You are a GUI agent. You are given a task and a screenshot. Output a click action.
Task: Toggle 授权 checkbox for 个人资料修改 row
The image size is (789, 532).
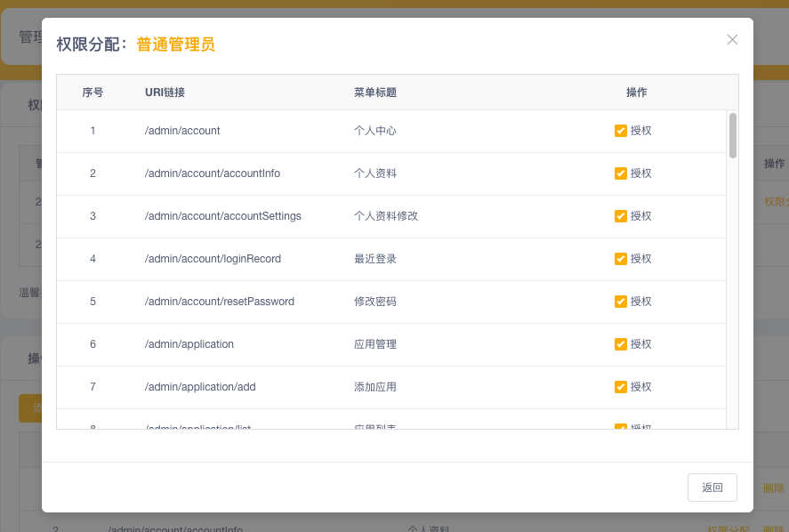tap(621, 216)
